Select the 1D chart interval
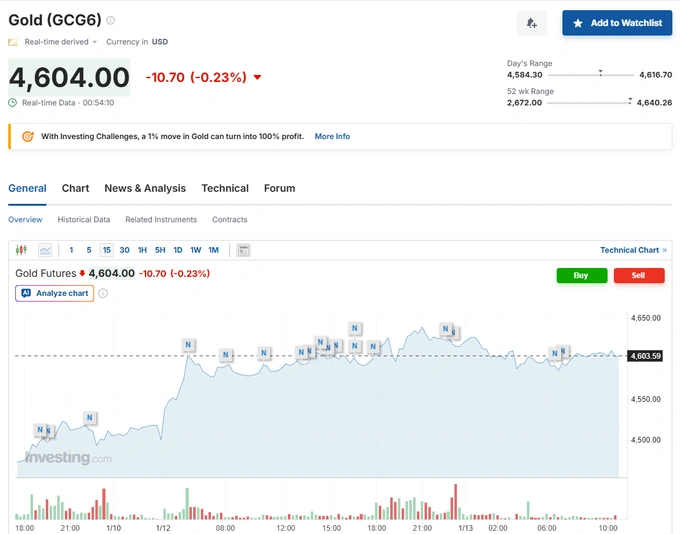Image resolution: width=680 pixels, height=534 pixels. tap(177, 250)
